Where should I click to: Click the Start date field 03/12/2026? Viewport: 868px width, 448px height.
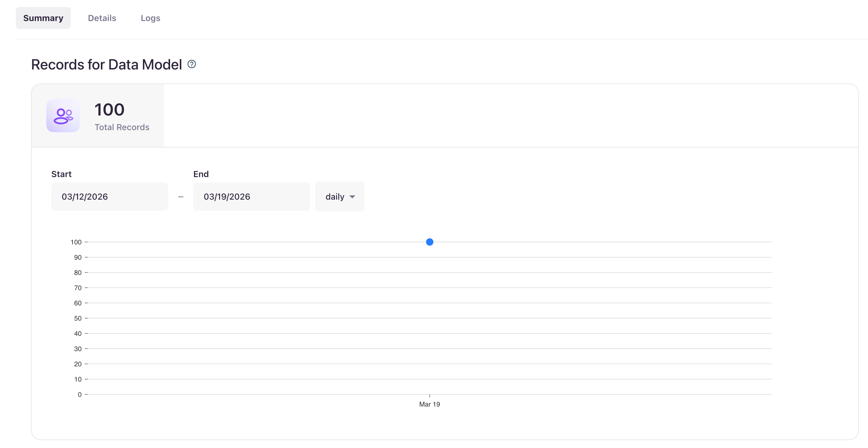[x=109, y=197]
